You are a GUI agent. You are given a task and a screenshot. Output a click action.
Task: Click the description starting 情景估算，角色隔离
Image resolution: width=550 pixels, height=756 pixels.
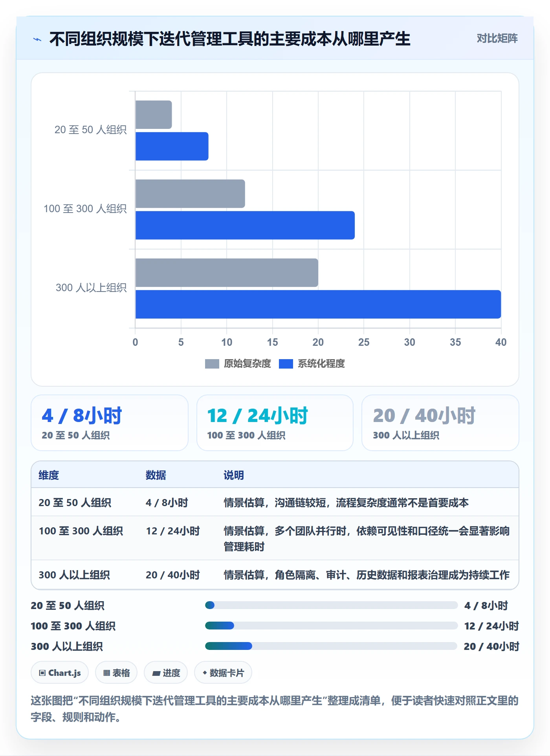point(367,575)
